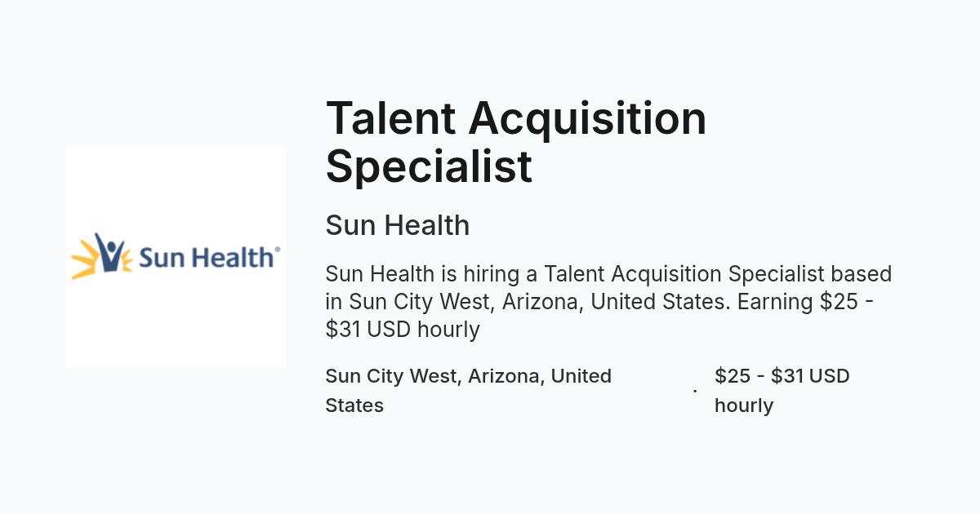Click '$31 USD hourly' ending the description
980x514 pixels.
[x=403, y=330]
